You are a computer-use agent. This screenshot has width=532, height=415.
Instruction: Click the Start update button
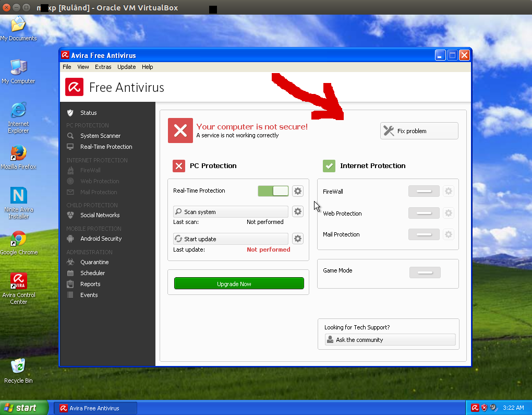click(231, 239)
